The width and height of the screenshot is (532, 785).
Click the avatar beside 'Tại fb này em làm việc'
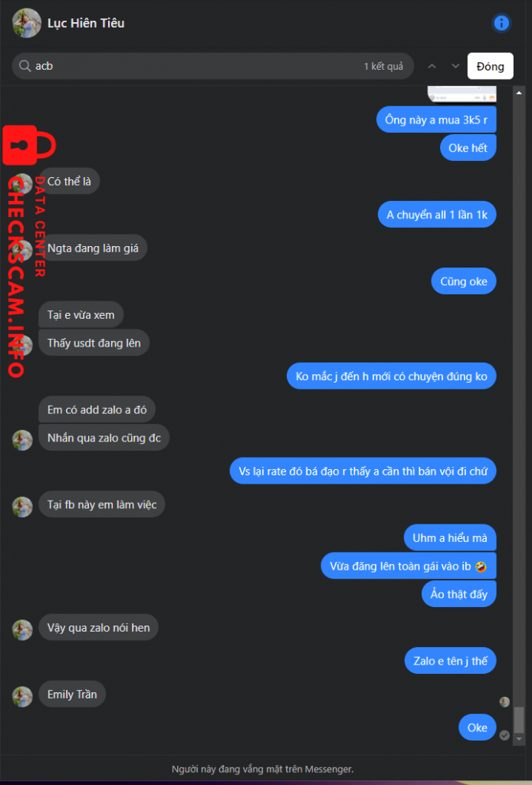click(x=22, y=507)
